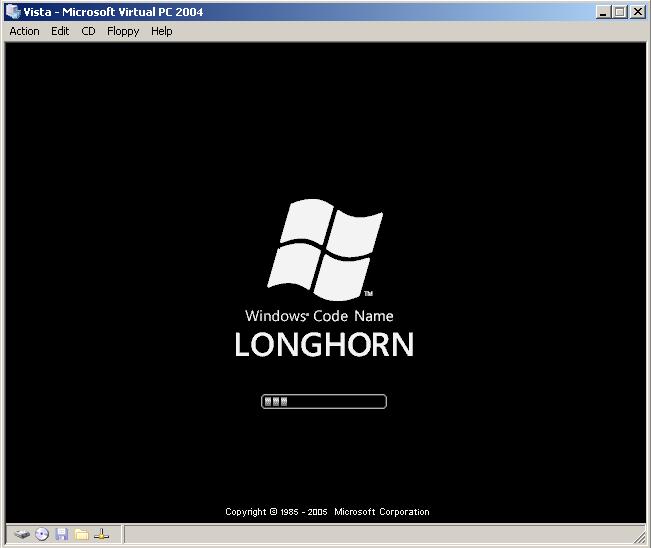651x548 pixels.
Task: Open the Action menu
Action: (24, 32)
